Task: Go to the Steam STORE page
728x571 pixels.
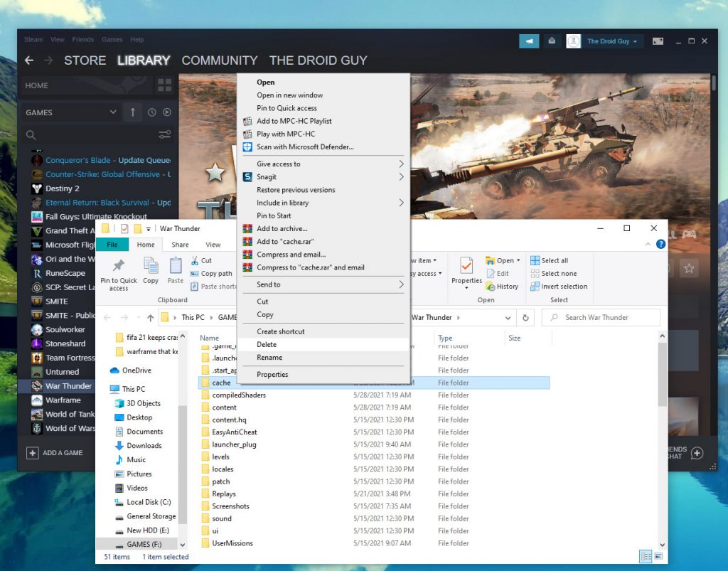Action: click(x=85, y=60)
